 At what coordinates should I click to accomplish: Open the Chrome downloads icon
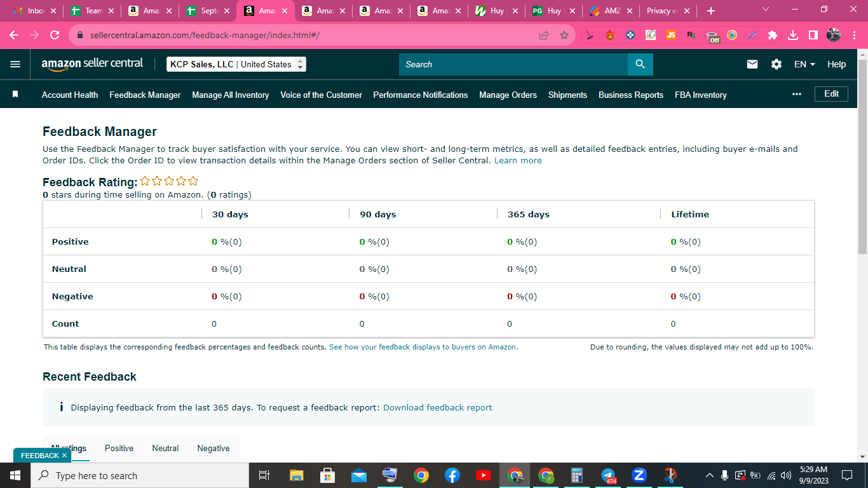793,36
